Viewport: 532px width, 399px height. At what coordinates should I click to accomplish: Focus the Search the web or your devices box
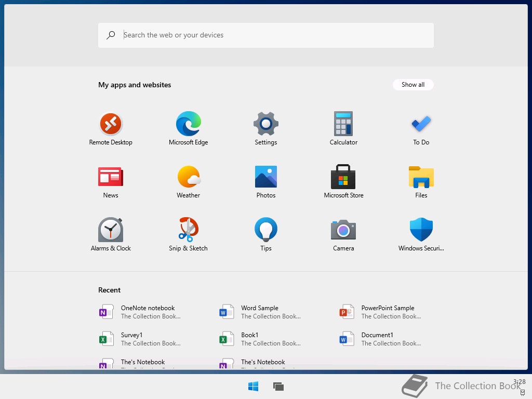click(265, 35)
